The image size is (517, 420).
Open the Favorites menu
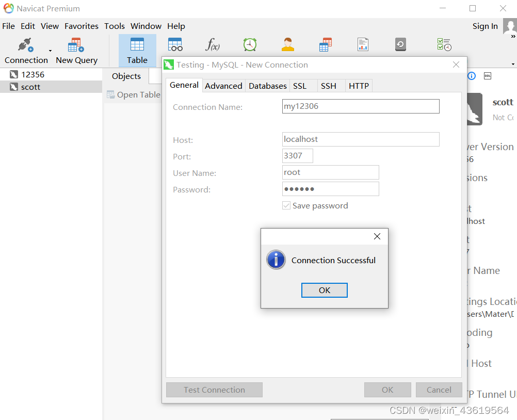coord(82,26)
